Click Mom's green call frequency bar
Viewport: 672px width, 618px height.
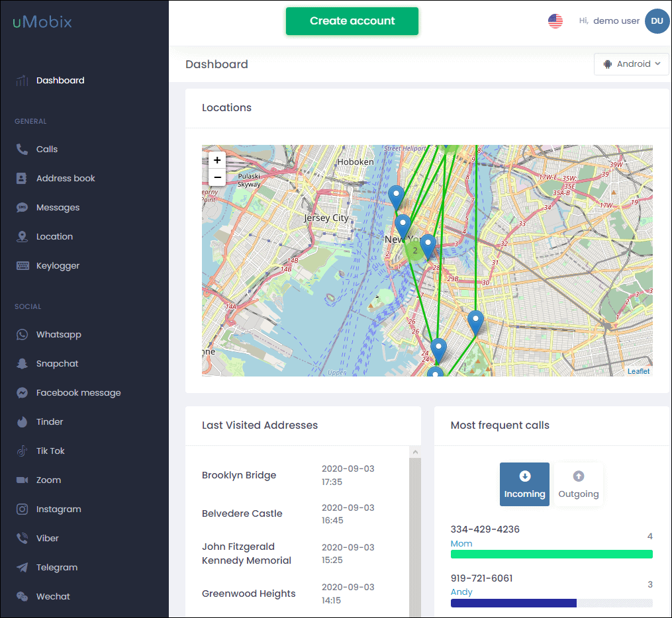tap(552, 554)
